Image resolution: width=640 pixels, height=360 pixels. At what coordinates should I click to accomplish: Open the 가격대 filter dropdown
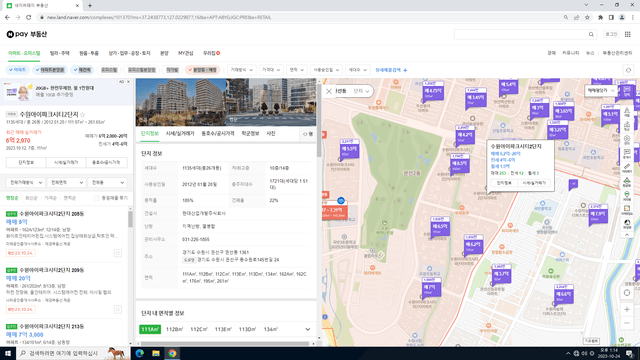pyautogui.click(x=271, y=70)
